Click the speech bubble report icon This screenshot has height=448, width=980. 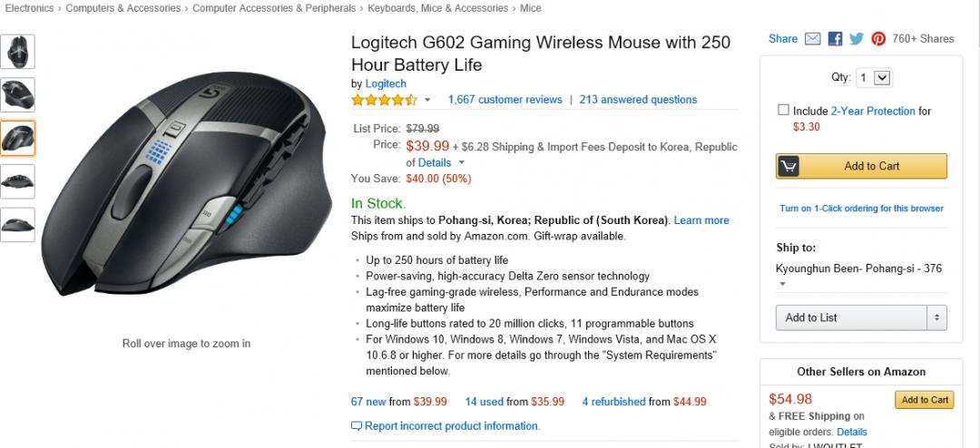pos(357,426)
